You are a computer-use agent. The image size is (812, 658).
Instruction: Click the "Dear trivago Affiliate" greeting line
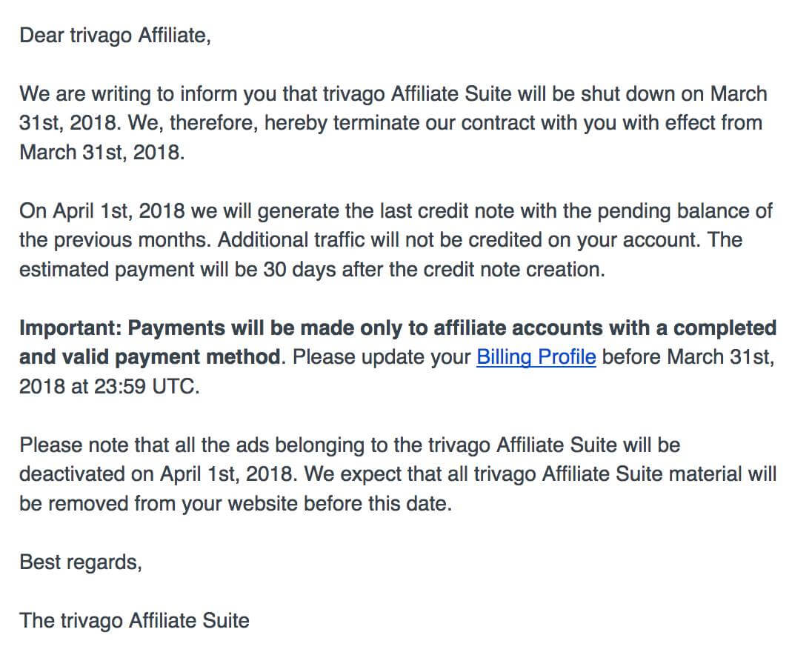(x=115, y=36)
